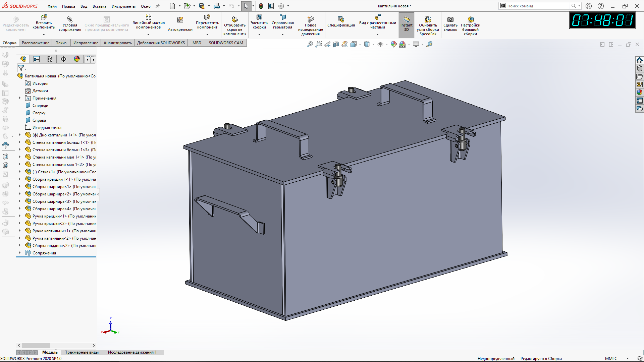Start New Motion Study icon
Viewport: 644px width, 362px height.
[311, 19]
